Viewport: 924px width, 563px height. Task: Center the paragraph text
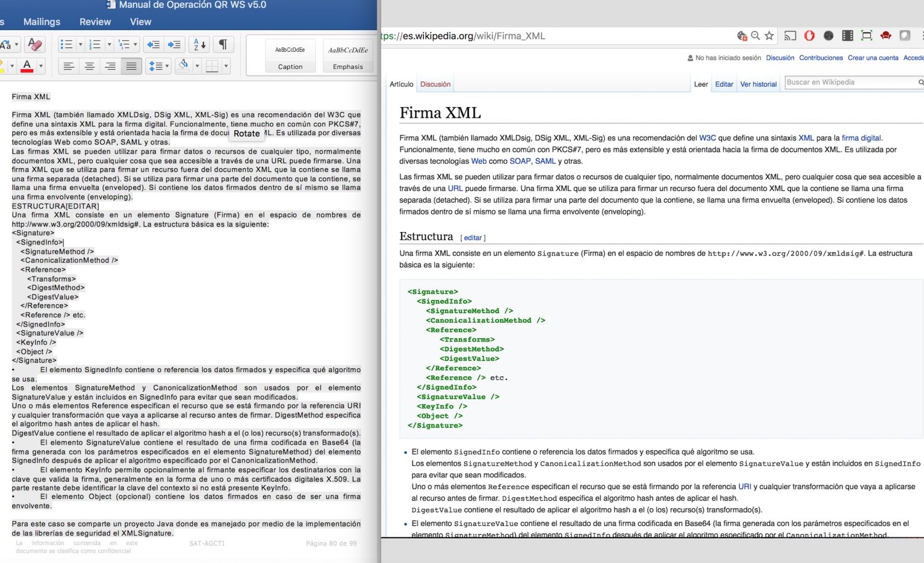[90, 66]
